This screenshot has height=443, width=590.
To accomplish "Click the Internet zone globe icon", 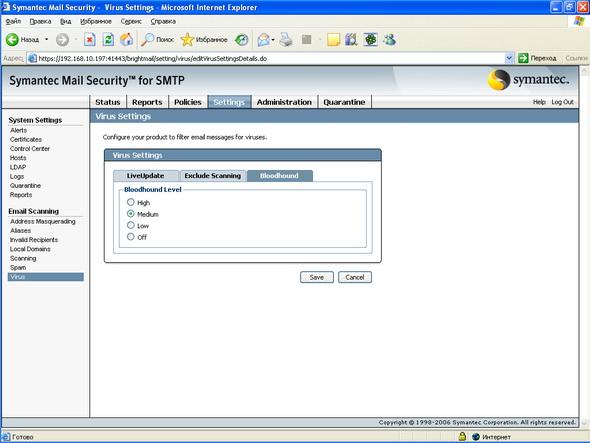I will pyautogui.click(x=476, y=437).
